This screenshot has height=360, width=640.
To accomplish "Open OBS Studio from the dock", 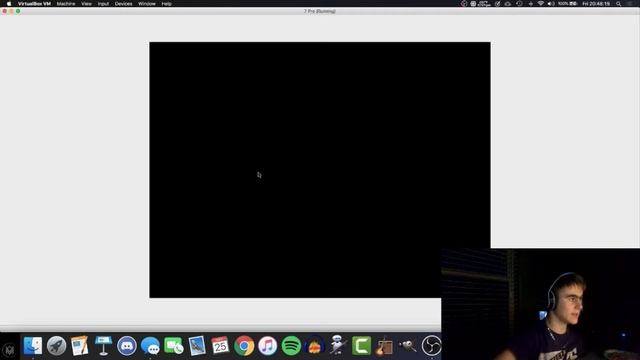I will pyautogui.click(x=431, y=346).
